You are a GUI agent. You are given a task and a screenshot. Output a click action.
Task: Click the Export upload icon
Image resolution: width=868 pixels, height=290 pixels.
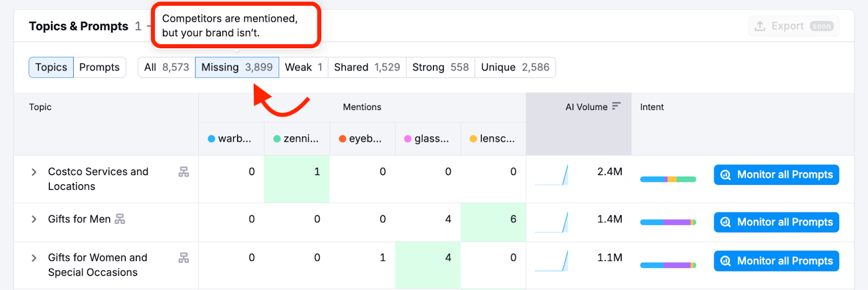pos(760,26)
